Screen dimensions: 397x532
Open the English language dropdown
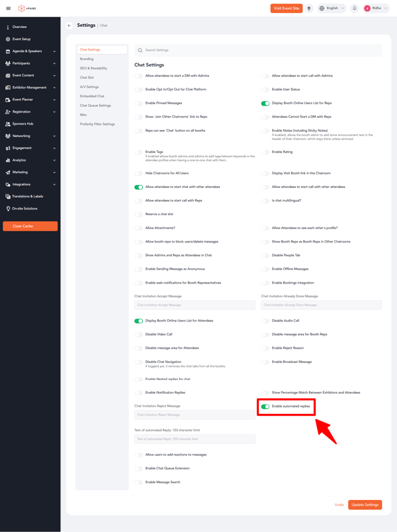click(332, 8)
